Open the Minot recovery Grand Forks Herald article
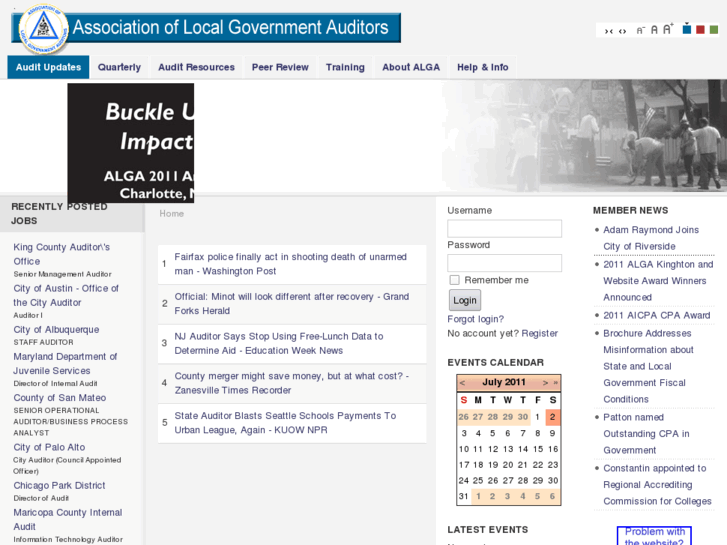The image size is (727, 545). [292, 304]
